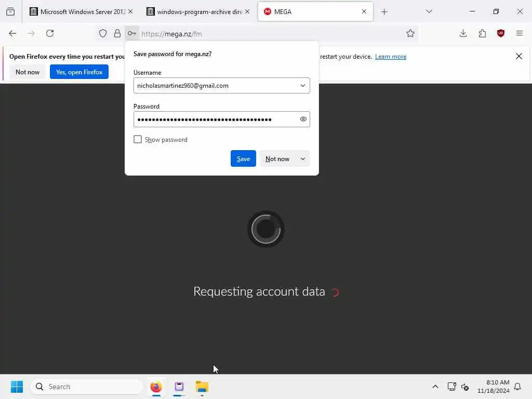Open Firefox from the taskbar

tap(156, 387)
